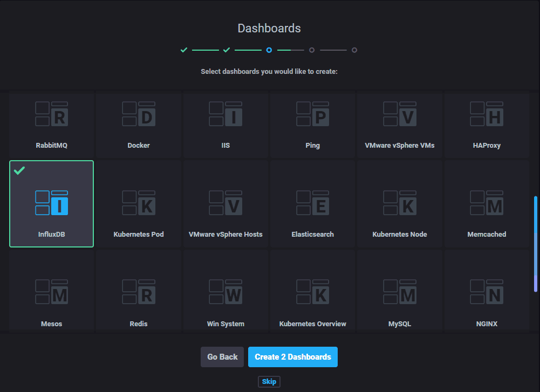Choose the Memcached dashboard icon
Screen dimensions: 540x392
coord(487,203)
